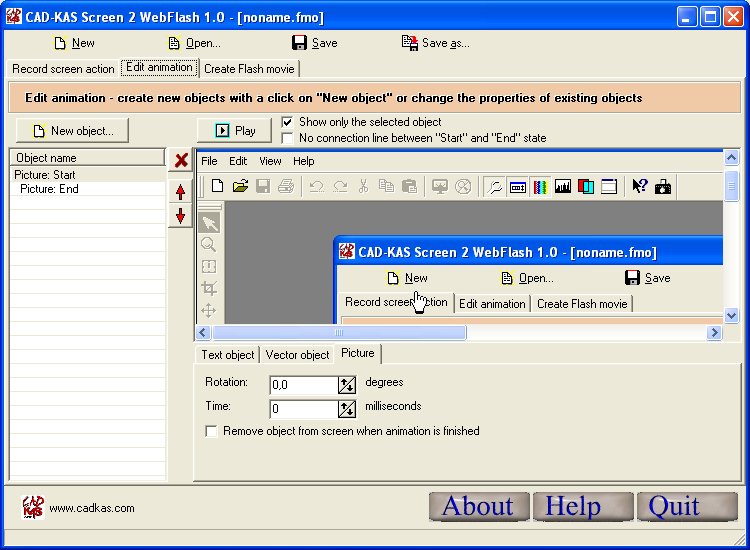Open the Vector object tab
This screenshot has height=550, width=750.
tap(298, 355)
